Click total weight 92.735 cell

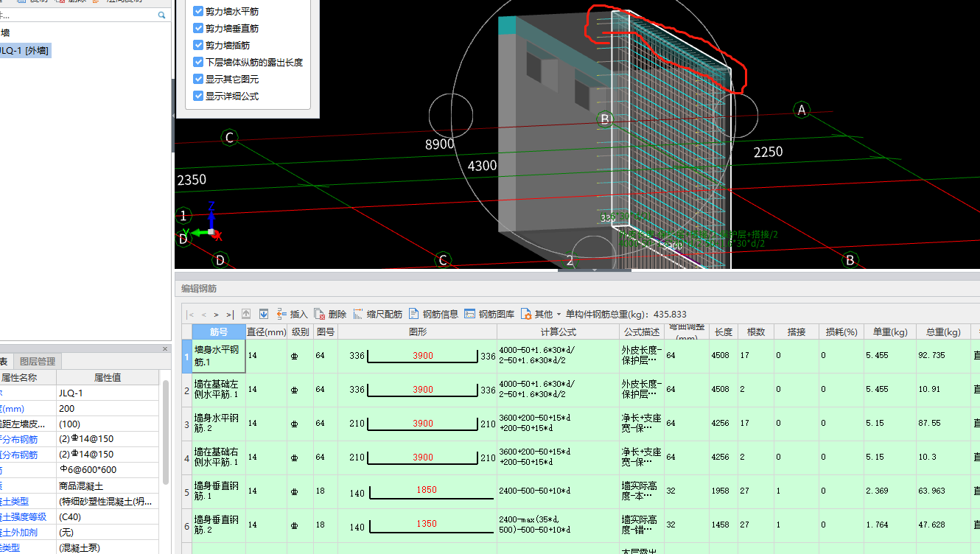pos(943,356)
